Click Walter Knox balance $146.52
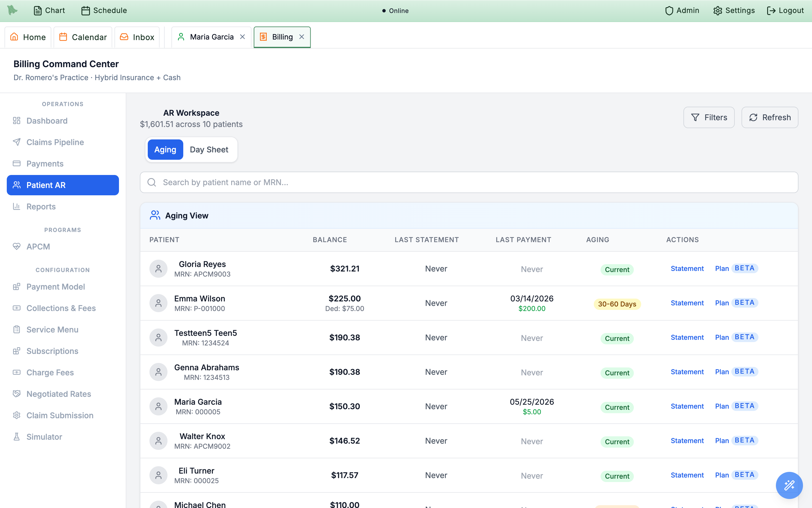 (345, 441)
